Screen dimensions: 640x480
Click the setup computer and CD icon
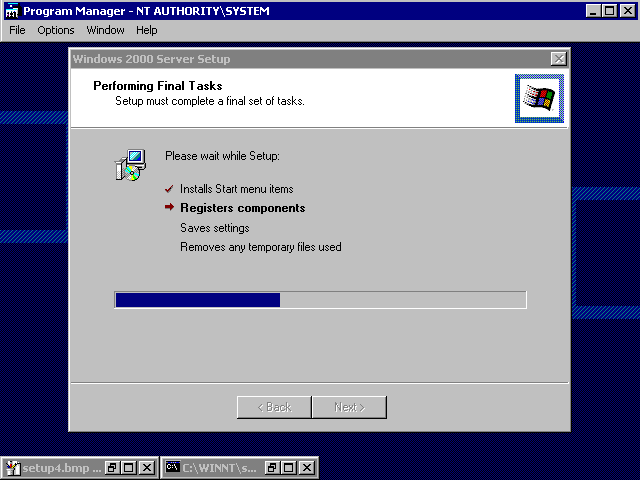click(130, 166)
